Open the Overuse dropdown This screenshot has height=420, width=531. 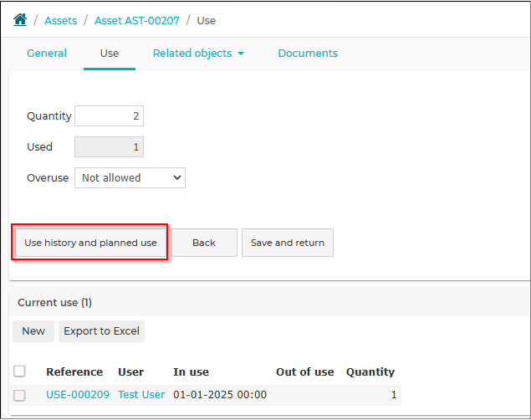[x=130, y=178]
